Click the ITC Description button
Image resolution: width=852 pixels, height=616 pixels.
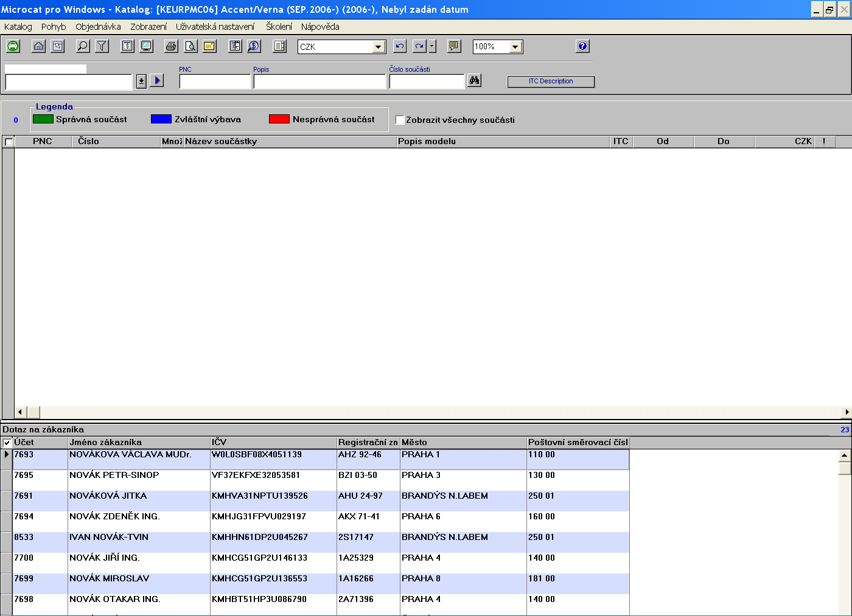[551, 81]
